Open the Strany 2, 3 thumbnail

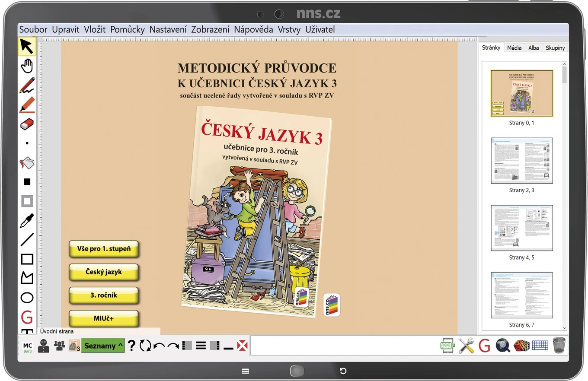[x=522, y=161]
